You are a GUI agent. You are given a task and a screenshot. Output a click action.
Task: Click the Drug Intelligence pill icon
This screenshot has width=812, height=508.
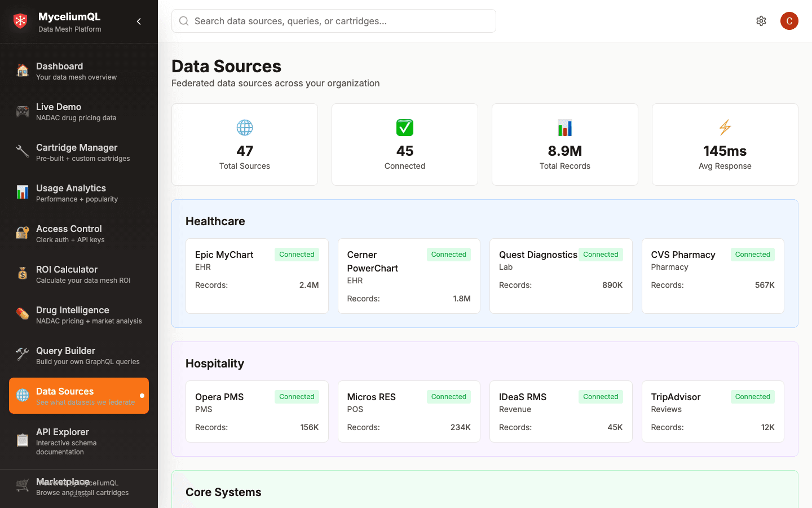(x=23, y=314)
